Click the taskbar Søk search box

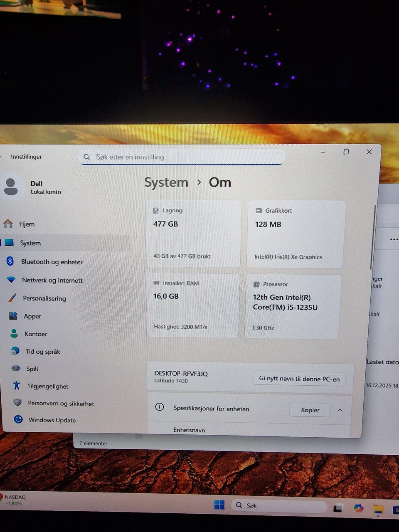click(x=279, y=505)
